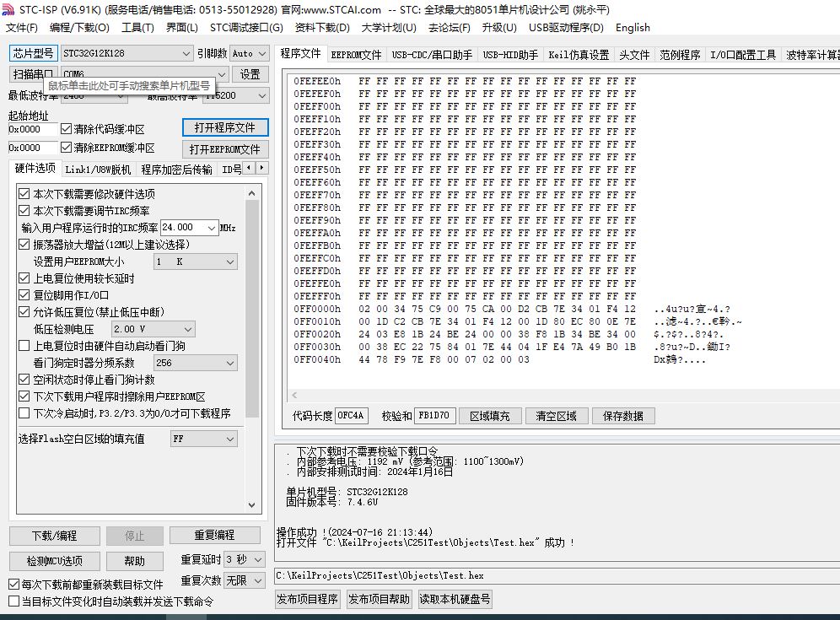The width and height of the screenshot is (840, 620).
Task: Switch to Link1/U8W脱机 tab
Action: 98,170
